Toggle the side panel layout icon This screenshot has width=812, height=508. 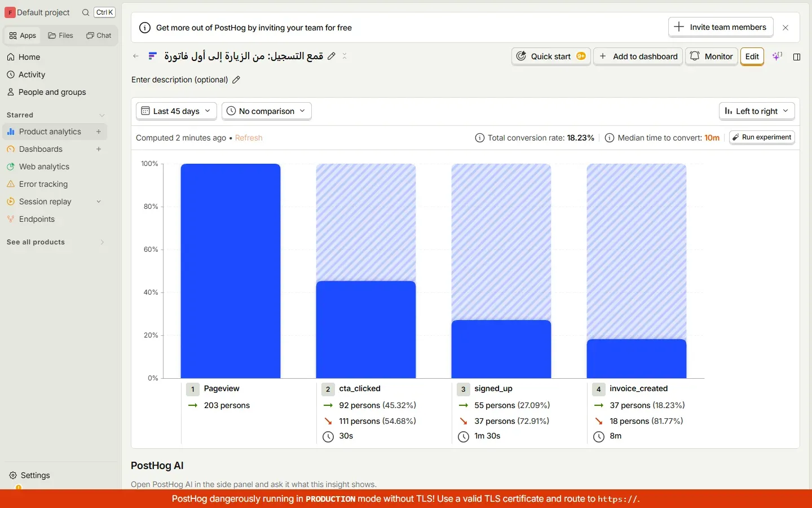[797, 56]
